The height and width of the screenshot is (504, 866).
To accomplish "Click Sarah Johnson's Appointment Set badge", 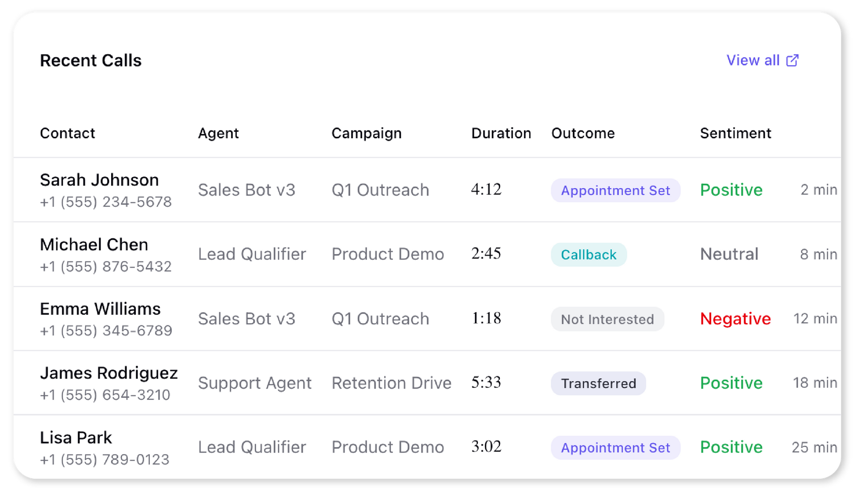I will tap(615, 190).
